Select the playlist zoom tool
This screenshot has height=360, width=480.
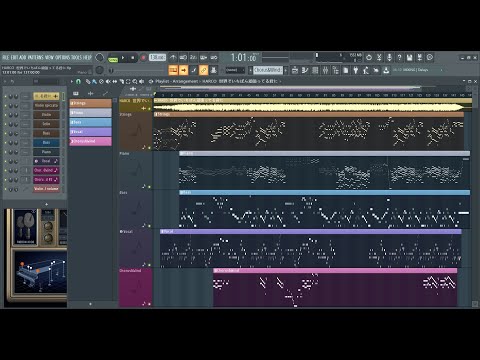[x=135, y=81]
